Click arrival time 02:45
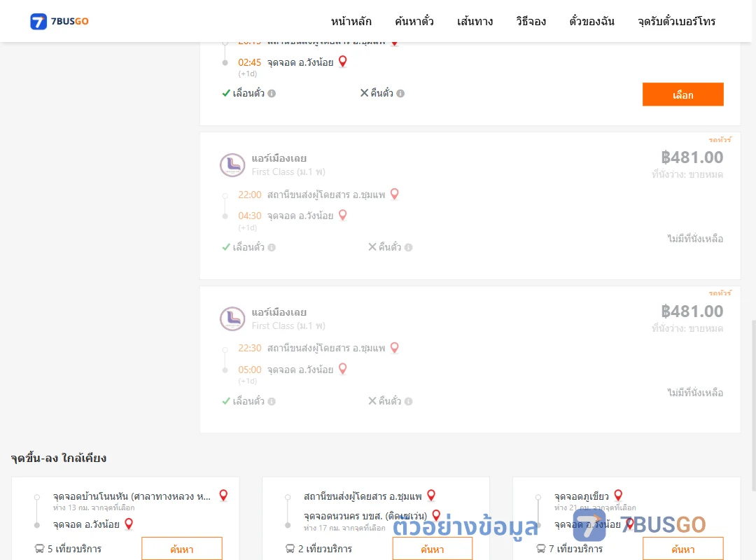This screenshot has height=560, width=756. (x=250, y=63)
